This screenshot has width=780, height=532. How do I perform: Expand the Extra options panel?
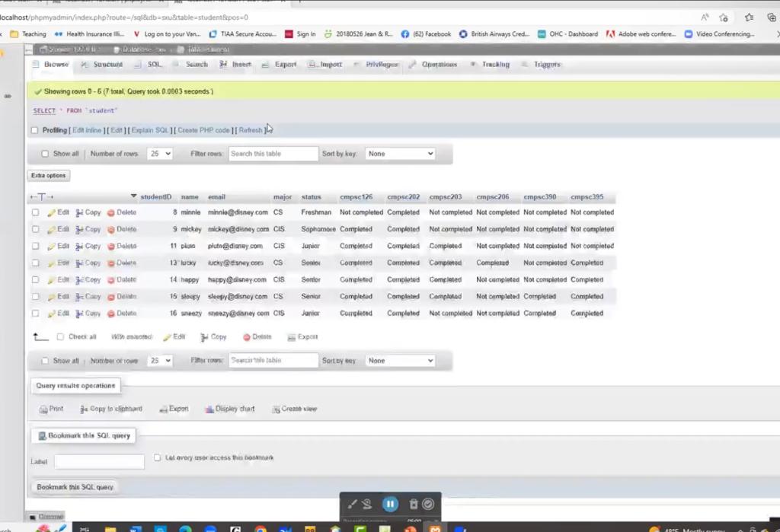[x=48, y=176]
